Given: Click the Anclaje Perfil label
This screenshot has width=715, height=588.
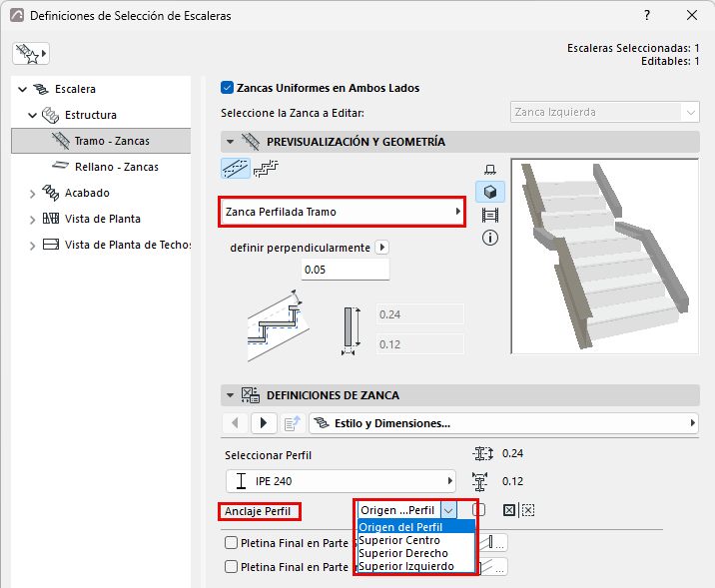Looking at the screenshot, I should pyautogui.click(x=258, y=511).
